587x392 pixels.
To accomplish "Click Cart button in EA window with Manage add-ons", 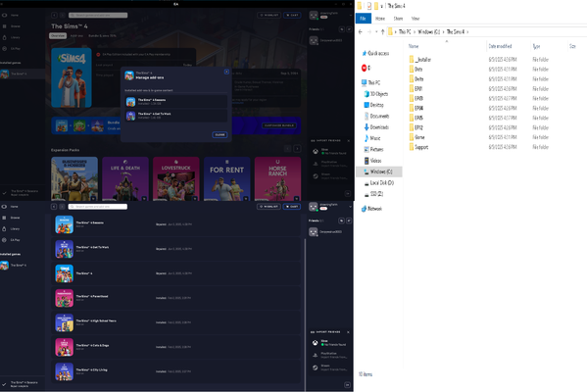I will pyautogui.click(x=292, y=15).
